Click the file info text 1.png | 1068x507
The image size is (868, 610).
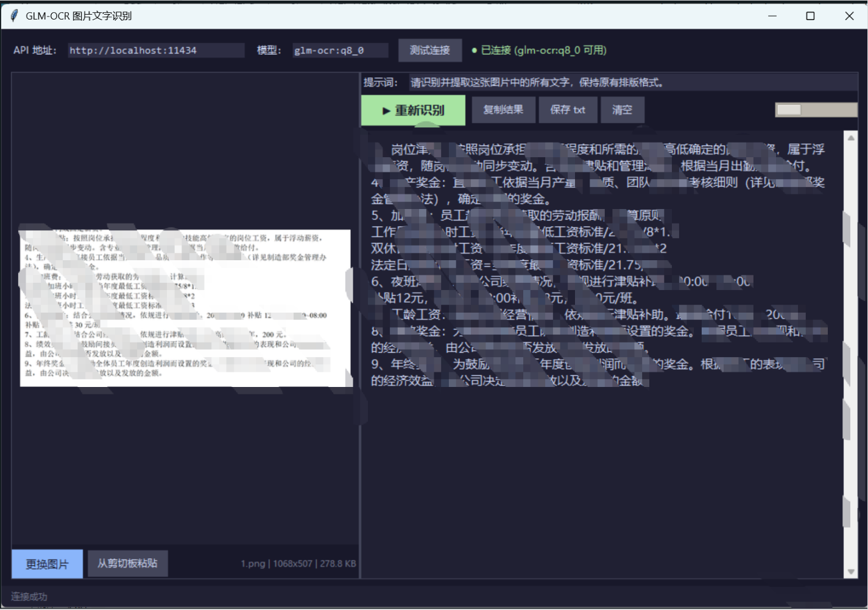pyautogui.click(x=298, y=564)
